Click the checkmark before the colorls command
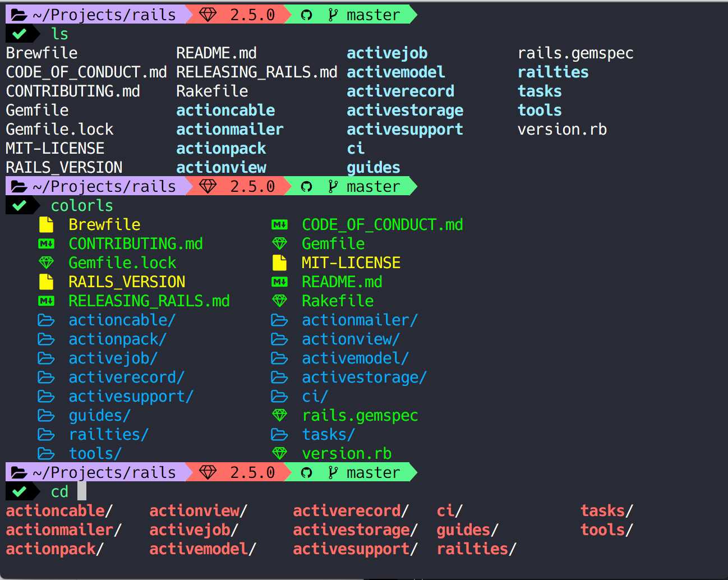 pos(20,206)
